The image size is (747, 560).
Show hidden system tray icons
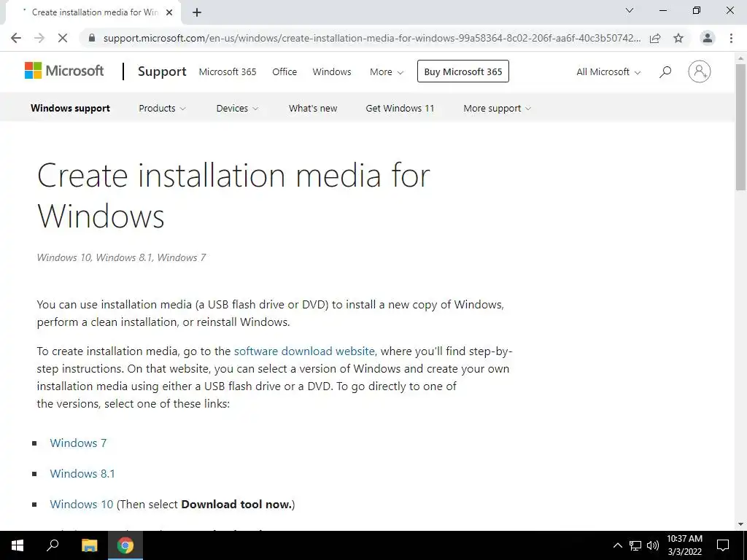[x=617, y=545]
